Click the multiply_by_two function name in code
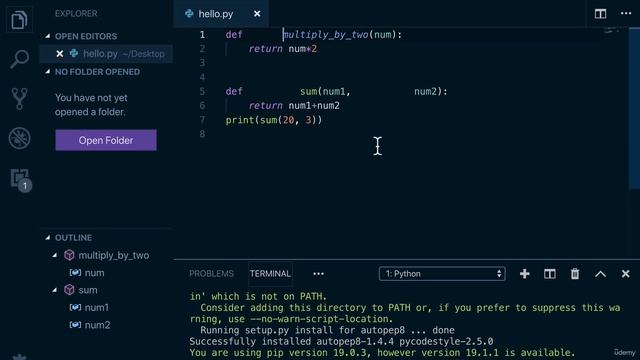 pos(325,35)
